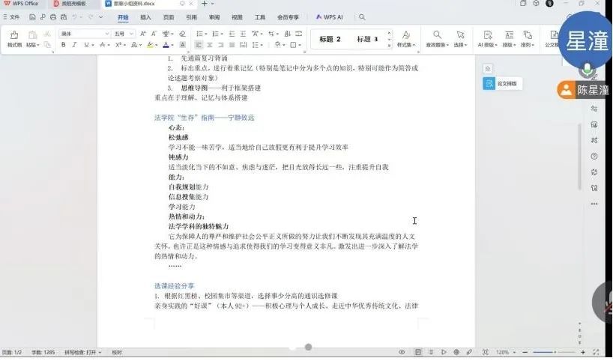613x364 pixels.
Task: Select the 标题 2 heading style
Action: tap(330, 39)
